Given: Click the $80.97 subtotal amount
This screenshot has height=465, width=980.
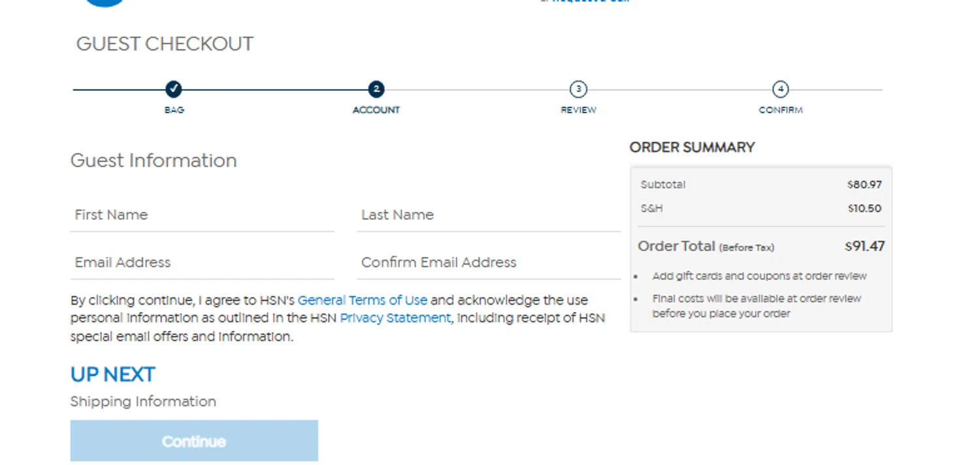Looking at the screenshot, I should click(864, 184).
